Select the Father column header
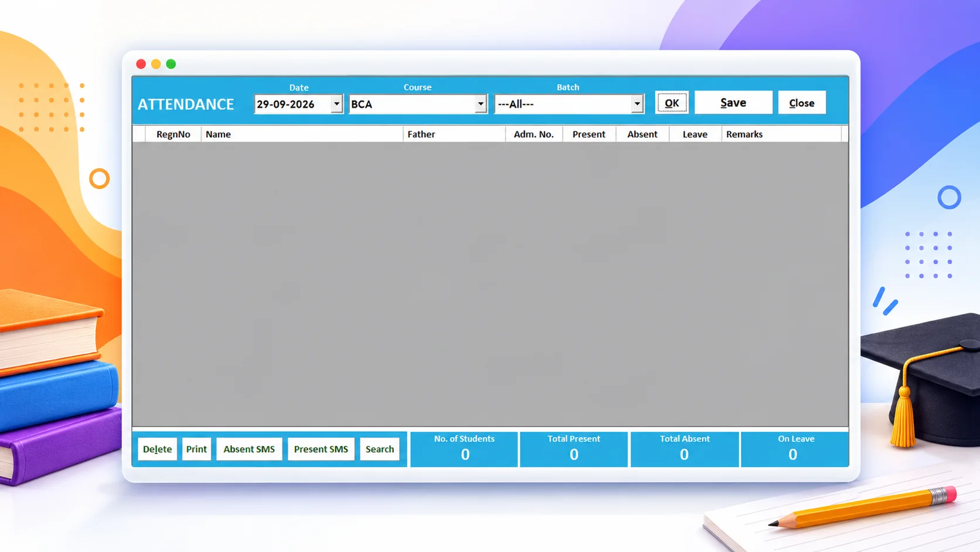The width and height of the screenshot is (980, 552). click(x=454, y=134)
